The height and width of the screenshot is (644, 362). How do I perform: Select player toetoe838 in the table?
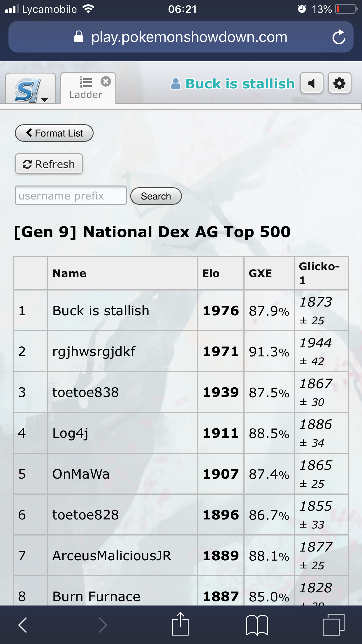(86, 392)
